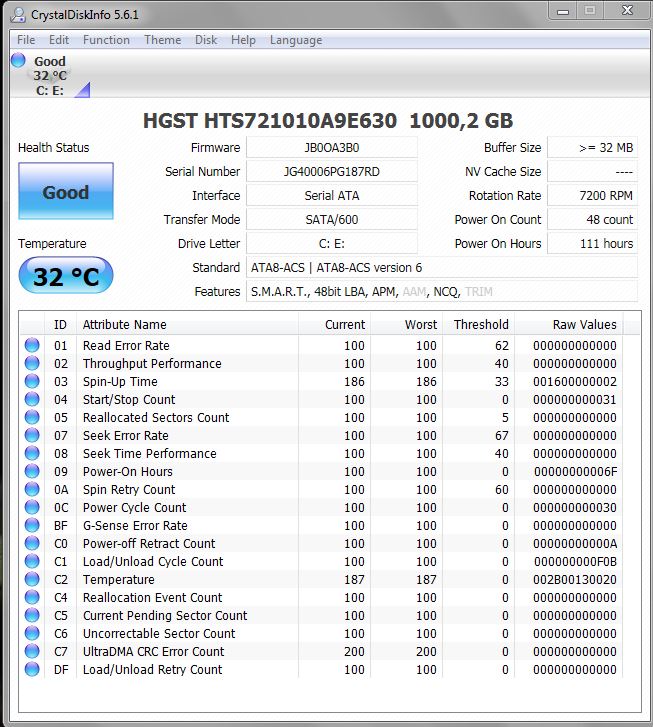Click the blue triangle under disk selector
This screenshot has height=727, width=653.
point(83,90)
